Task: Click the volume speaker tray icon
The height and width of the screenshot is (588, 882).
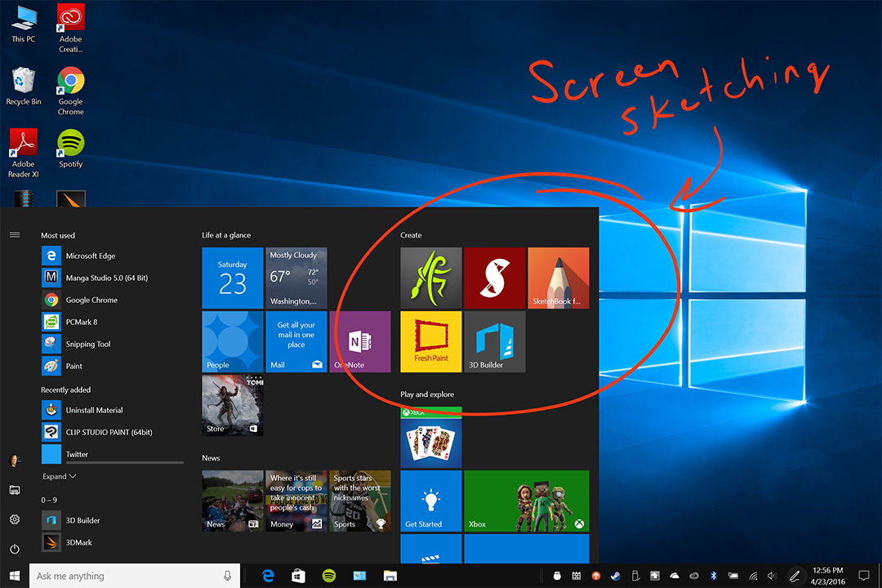Action: (772, 576)
